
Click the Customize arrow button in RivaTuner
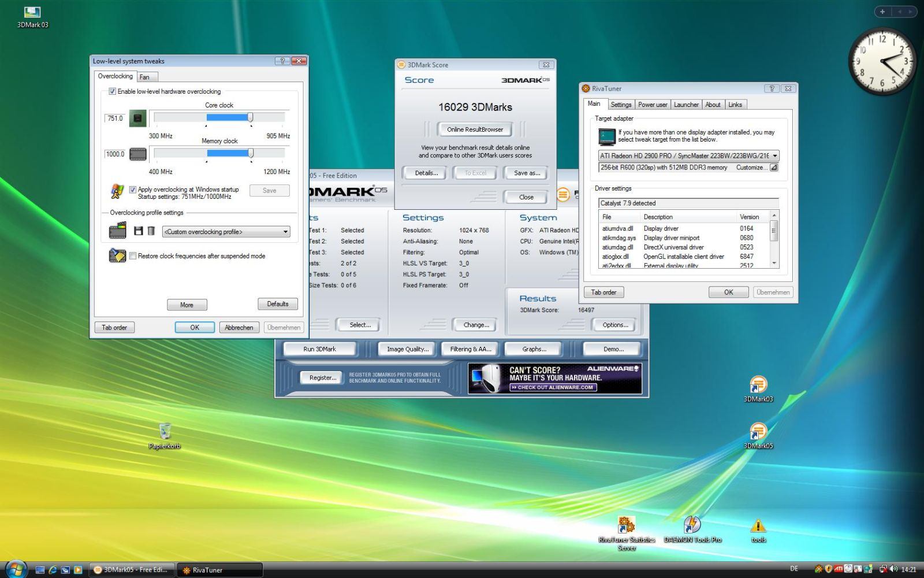click(774, 168)
